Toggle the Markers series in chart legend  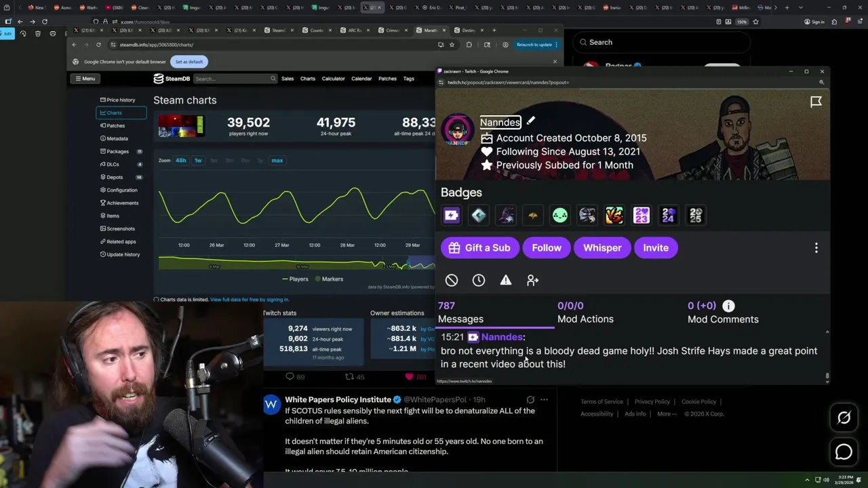[328, 279]
